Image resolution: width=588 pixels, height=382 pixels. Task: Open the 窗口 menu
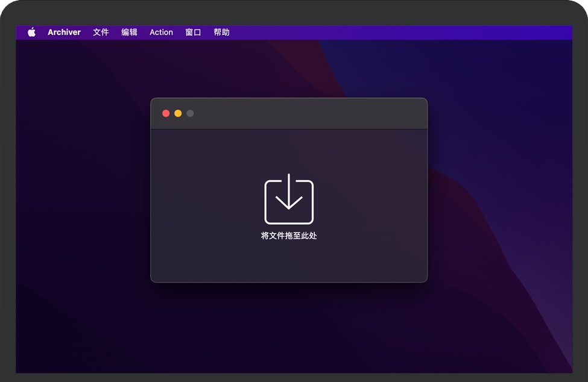pos(193,32)
